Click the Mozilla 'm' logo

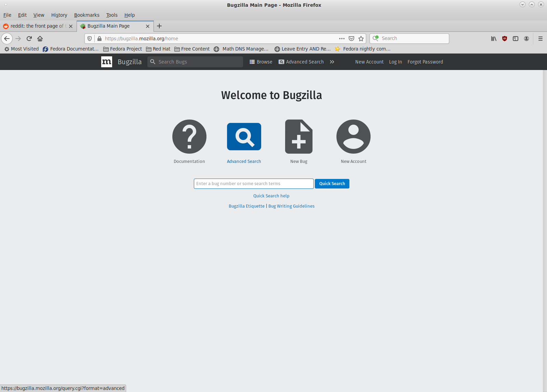107,62
